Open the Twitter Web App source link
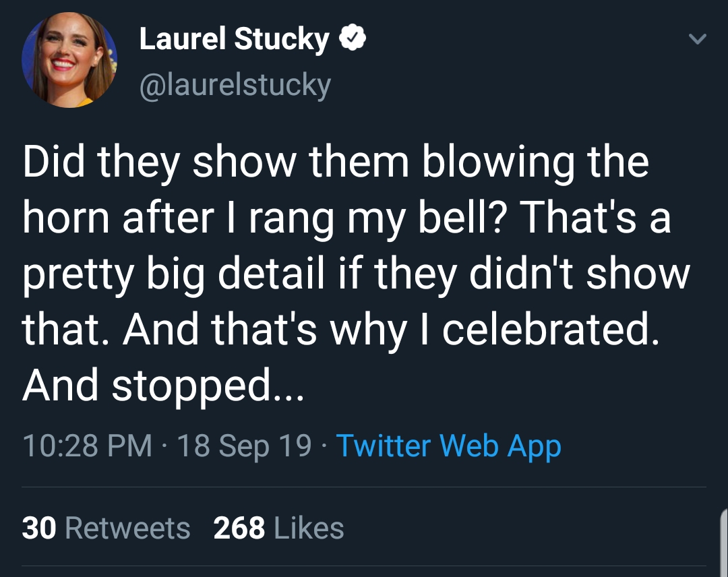The height and width of the screenshot is (577, 728). tap(448, 446)
